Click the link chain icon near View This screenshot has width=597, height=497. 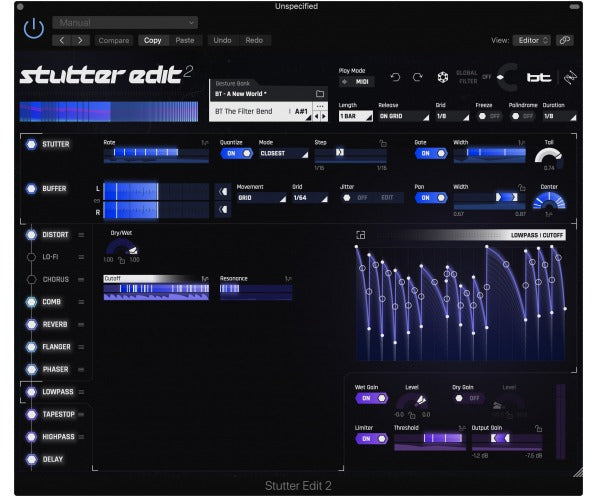click(565, 40)
